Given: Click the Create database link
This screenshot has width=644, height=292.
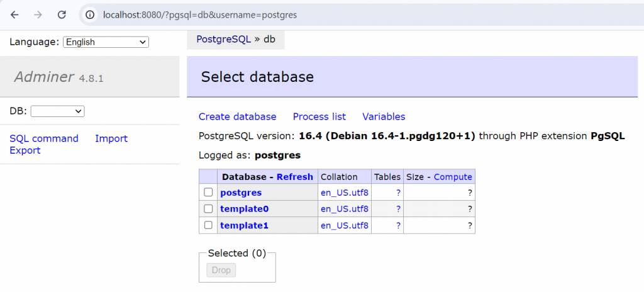Looking at the screenshot, I should click(237, 117).
